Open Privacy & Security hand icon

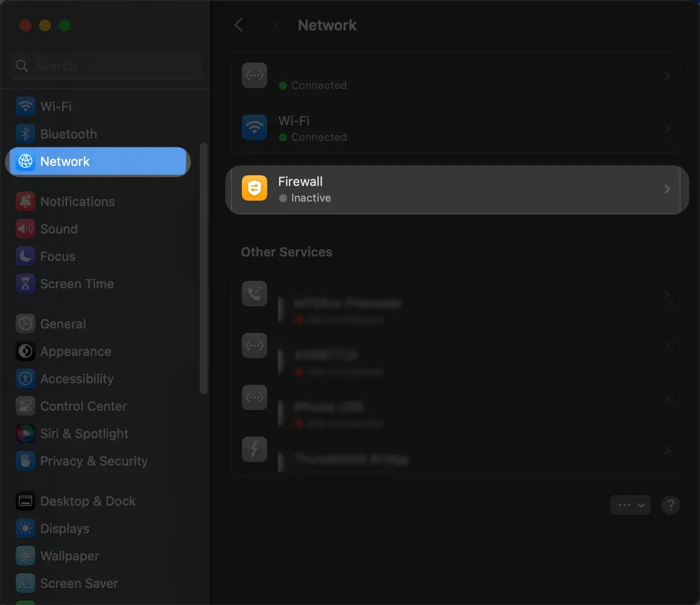pyautogui.click(x=25, y=461)
